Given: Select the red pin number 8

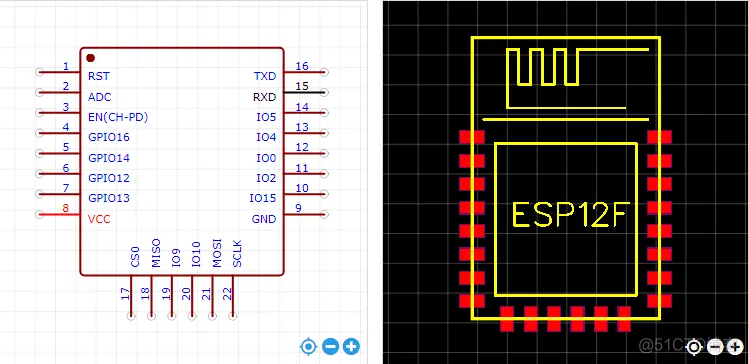Looking at the screenshot, I should pyautogui.click(x=66, y=208).
